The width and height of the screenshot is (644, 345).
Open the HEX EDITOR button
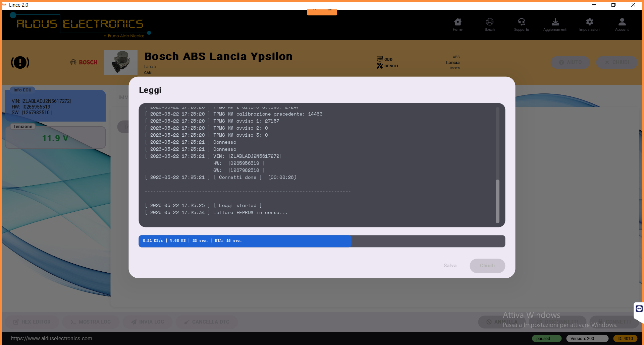pos(32,322)
